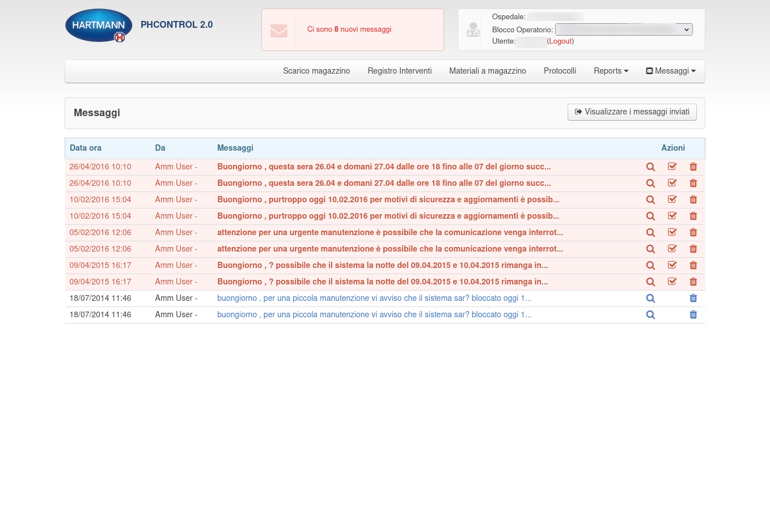Expand the Reports menu
Screen dimensions: 770x532
coord(611,71)
